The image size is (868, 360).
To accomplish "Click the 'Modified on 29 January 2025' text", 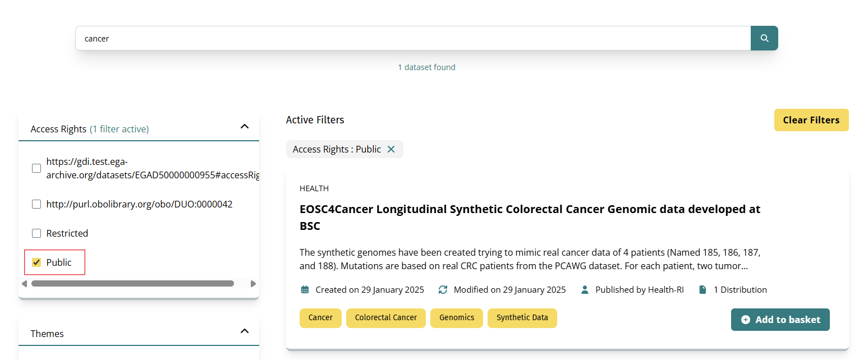I will coord(509,290).
